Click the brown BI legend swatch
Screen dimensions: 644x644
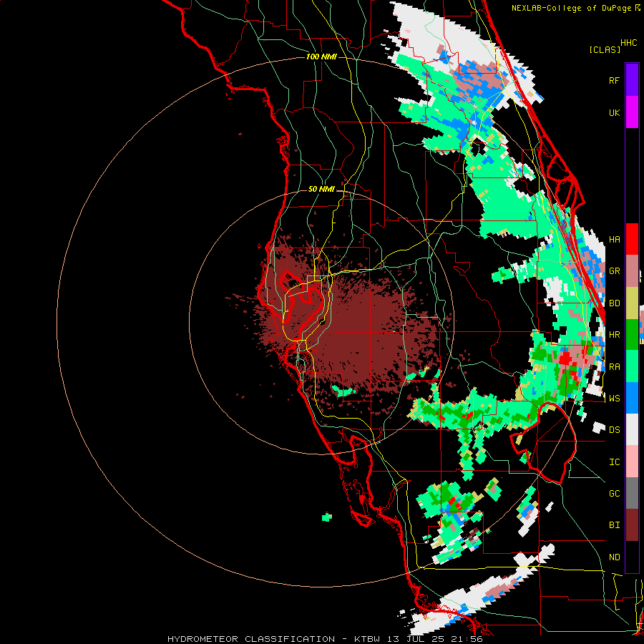[632, 525]
